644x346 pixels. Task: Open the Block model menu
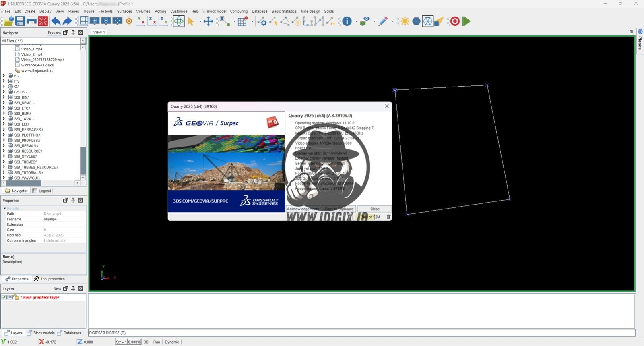pyautogui.click(x=217, y=11)
